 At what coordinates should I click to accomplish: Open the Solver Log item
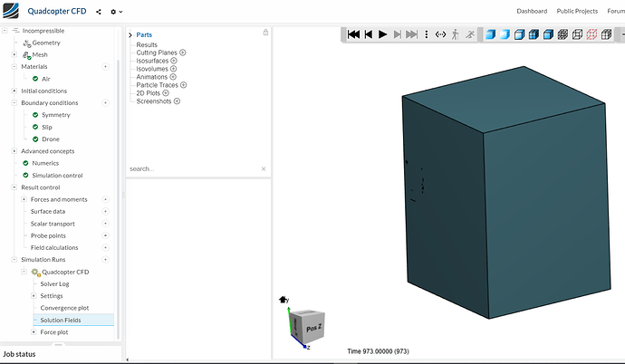coord(54,283)
